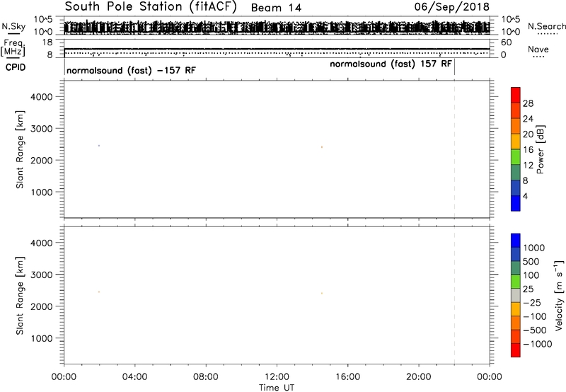Pick the Power colorbar segment between 4 and 8
The image size is (566, 392).
coord(516,188)
